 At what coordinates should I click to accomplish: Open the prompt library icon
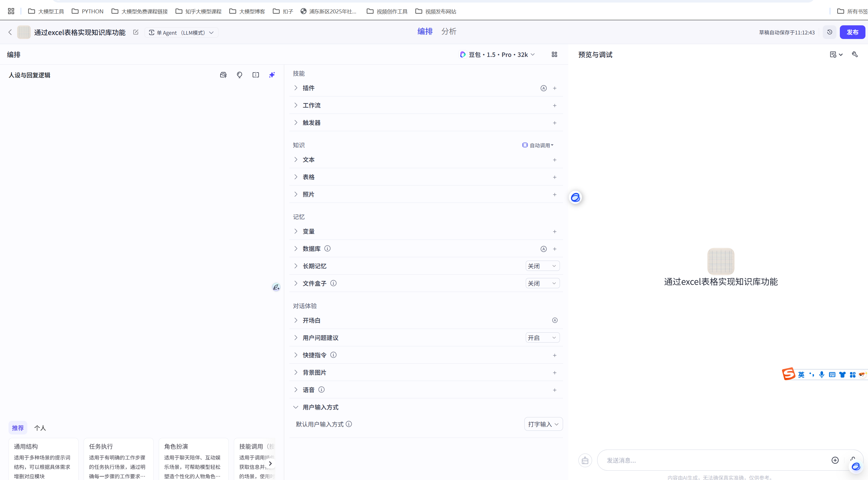223,75
